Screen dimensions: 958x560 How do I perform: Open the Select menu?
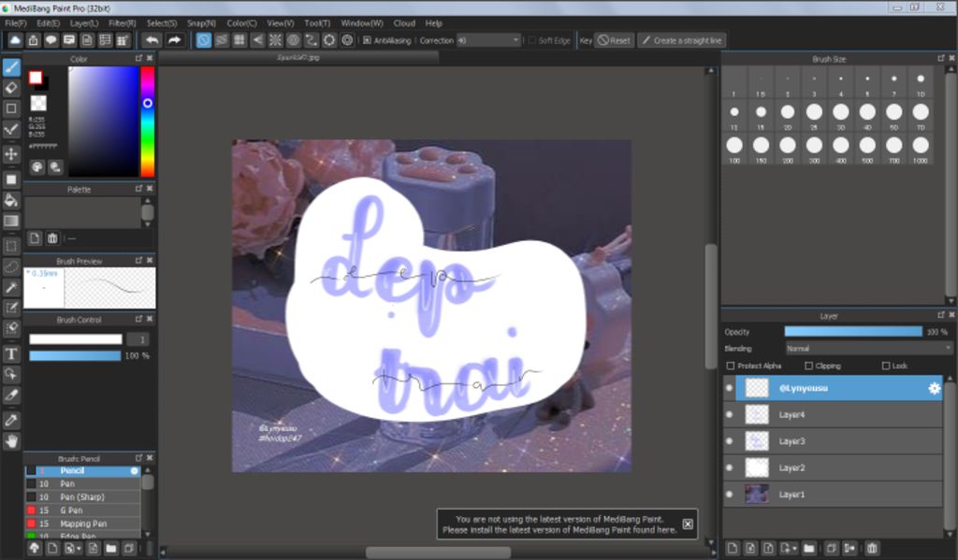click(161, 23)
